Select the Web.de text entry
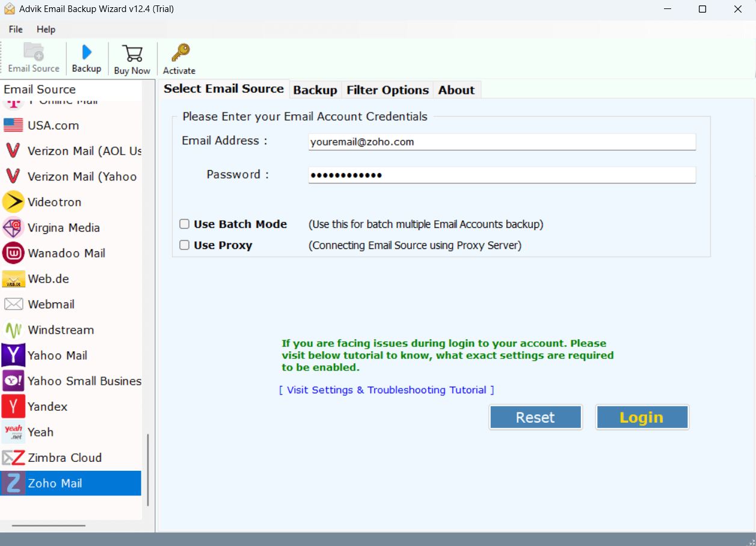Image resolution: width=756 pixels, height=546 pixels. coord(48,279)
